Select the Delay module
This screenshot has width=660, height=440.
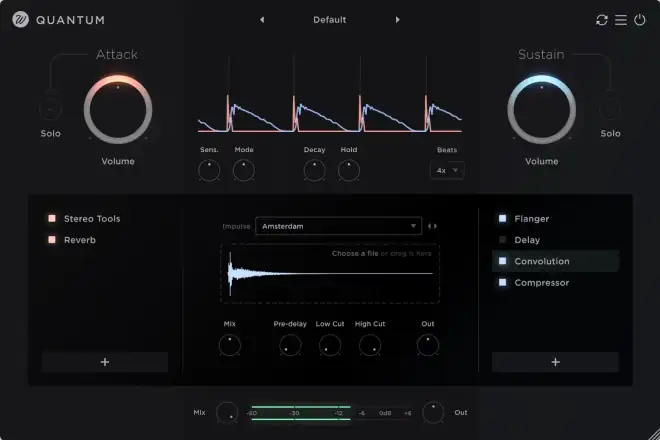[527, 240]
